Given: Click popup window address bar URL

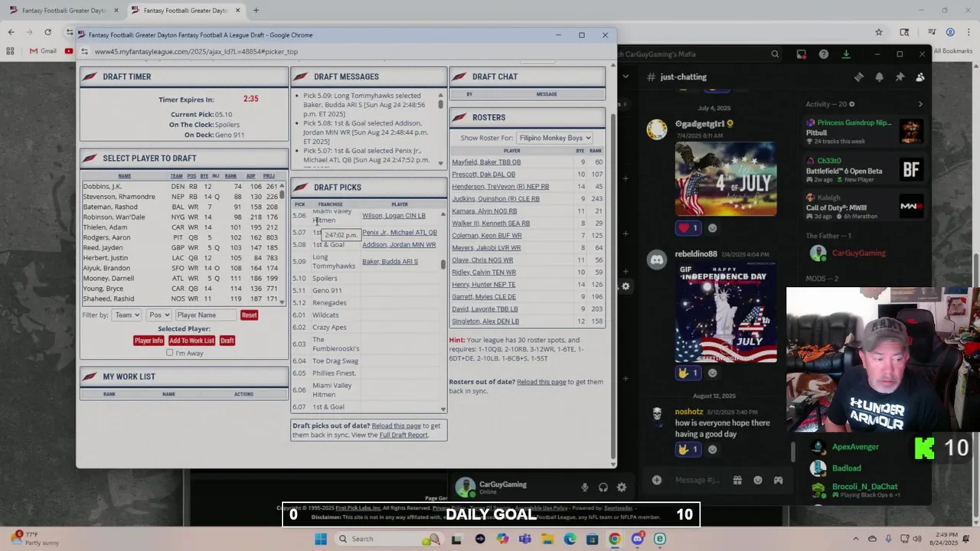Looking at the screenshot, I should (x=197, y=52).
